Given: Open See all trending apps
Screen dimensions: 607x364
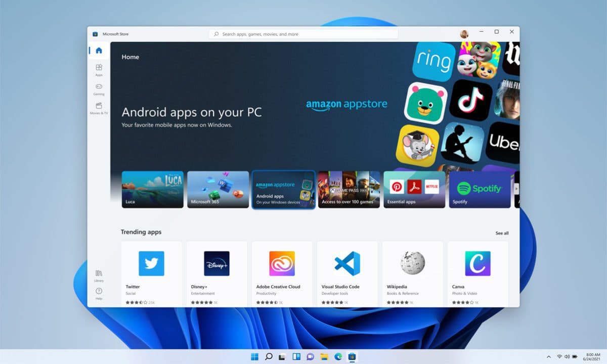Looking at the screenshot, I should click(501, 233).
